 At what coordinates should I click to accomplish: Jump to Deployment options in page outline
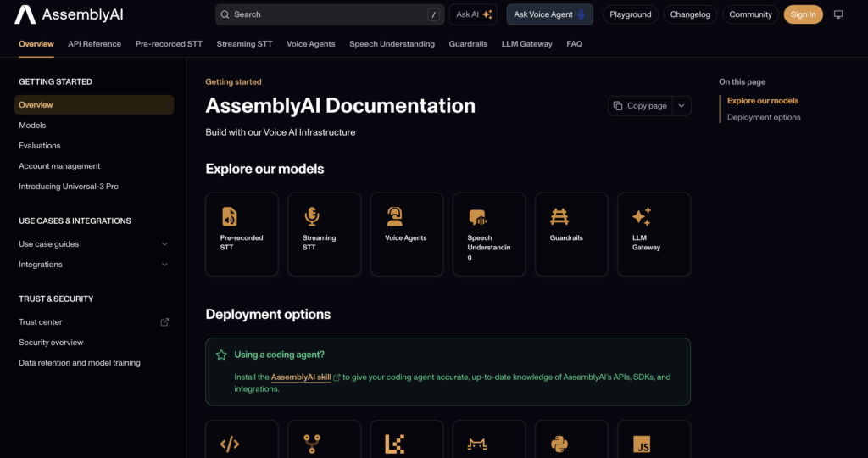point(764,117)
